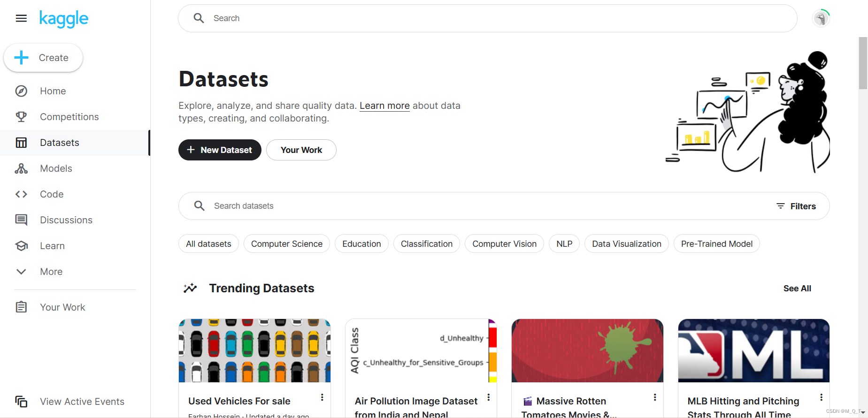Select the All datasets filter chip
The image size is (868, 418).
208,243
